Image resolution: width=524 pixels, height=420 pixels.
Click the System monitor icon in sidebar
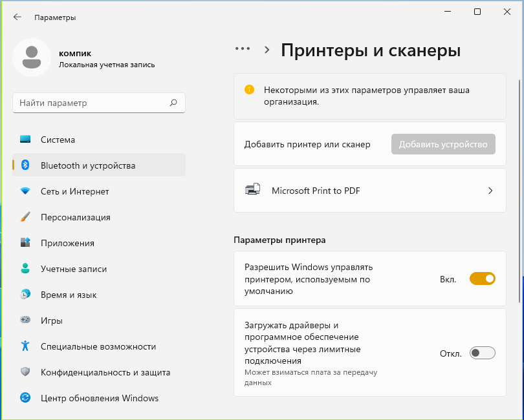(x=25, y=139)
